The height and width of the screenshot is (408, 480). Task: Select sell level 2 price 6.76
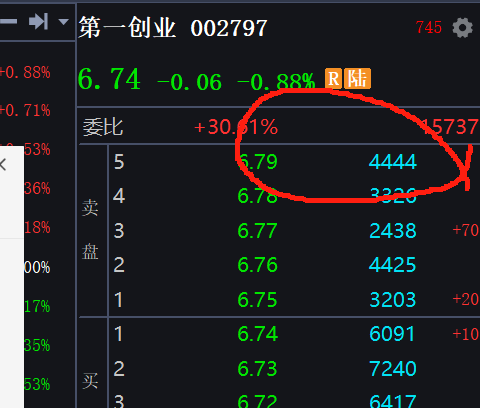[x=257, y=265]
